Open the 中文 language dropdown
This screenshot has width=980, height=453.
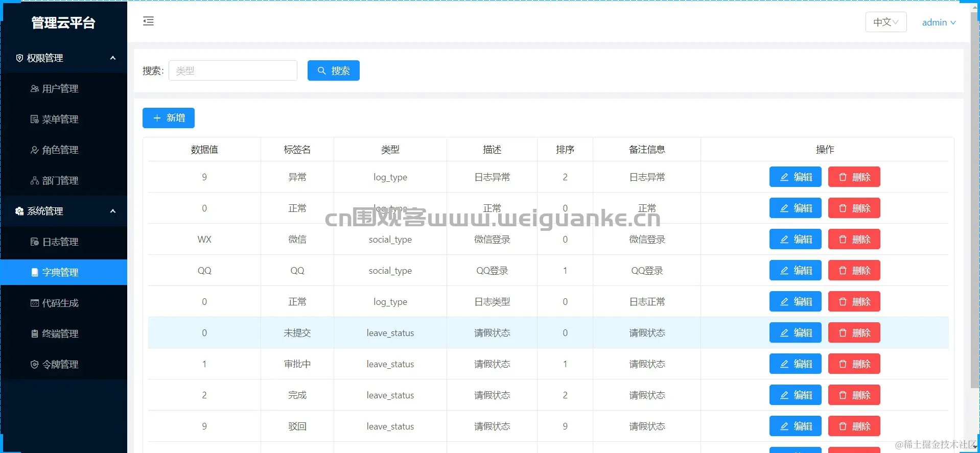(x=885, y=22)
